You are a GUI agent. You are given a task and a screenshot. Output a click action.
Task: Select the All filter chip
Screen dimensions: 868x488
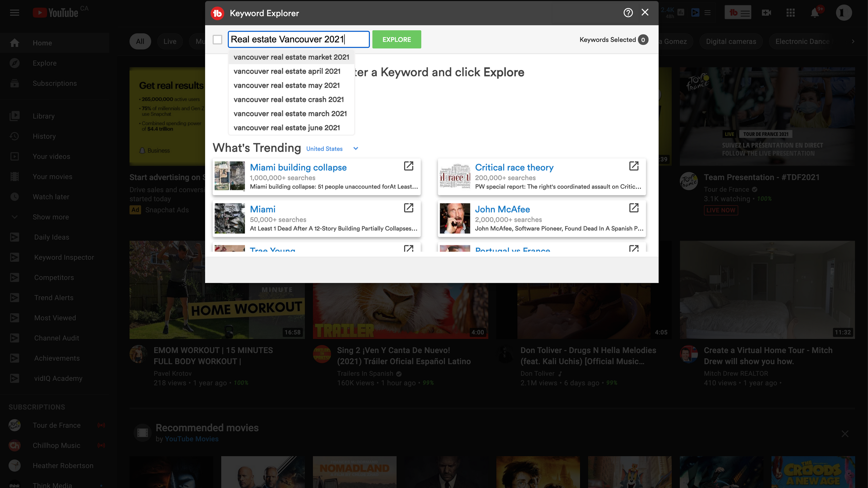pos(140,41)
